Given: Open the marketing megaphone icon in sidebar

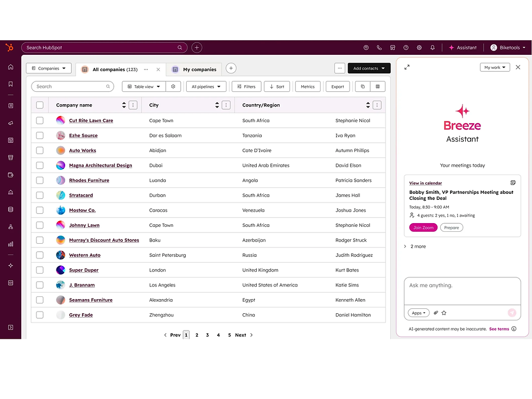Looking at the screenshot, I should pyautogui.click(x=10, y=123).
